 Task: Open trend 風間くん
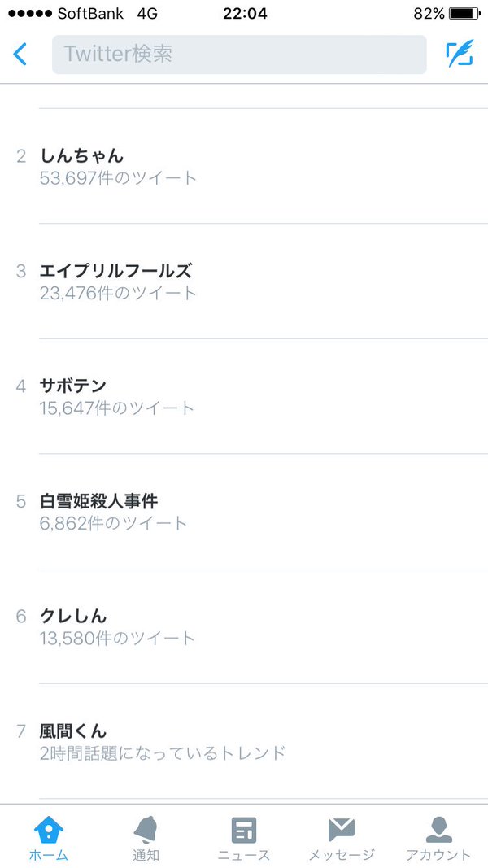(x=73, y=731)
